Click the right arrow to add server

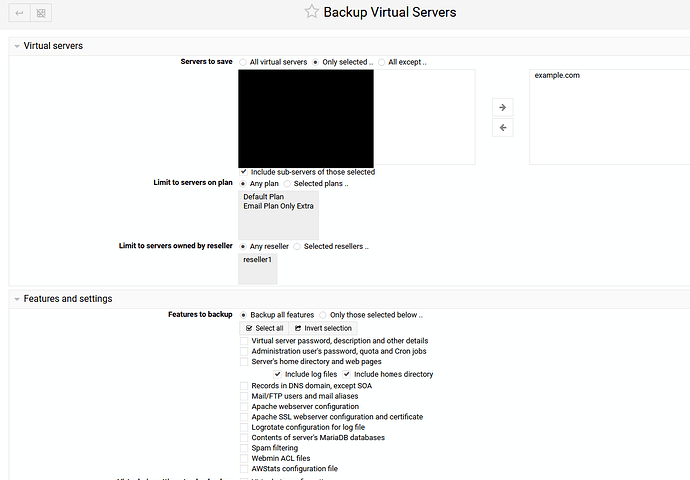click(503, 107)
